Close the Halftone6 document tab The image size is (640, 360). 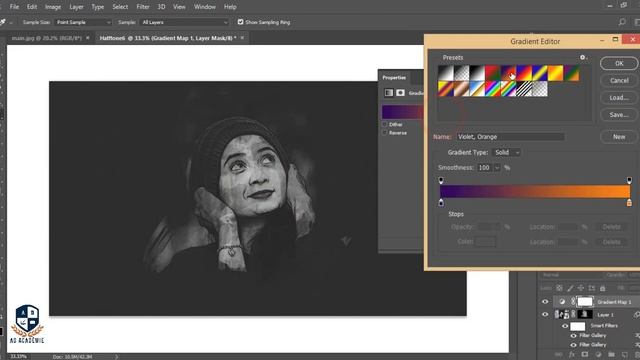coord(242,38)
